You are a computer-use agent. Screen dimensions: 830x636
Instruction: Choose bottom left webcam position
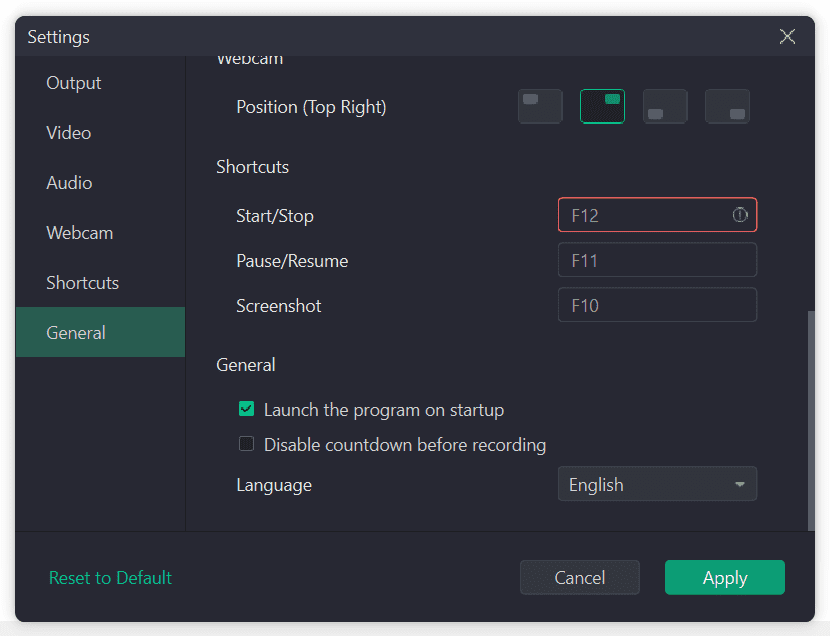click(x=665, y=107)
